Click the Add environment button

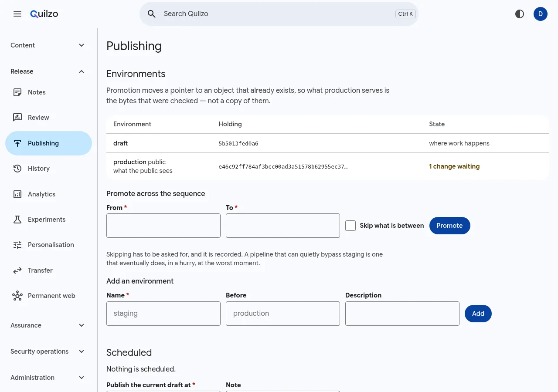[478, 314]
